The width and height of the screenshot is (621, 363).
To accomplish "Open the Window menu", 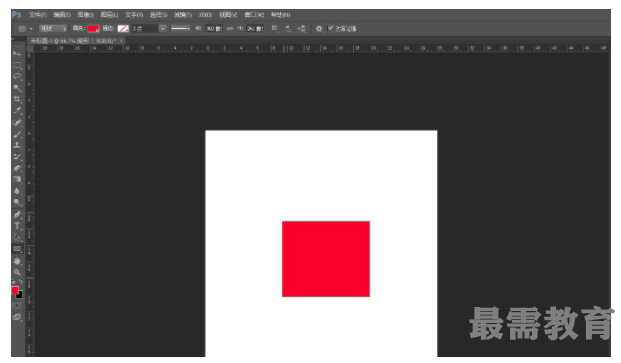I will coord(254,15).
